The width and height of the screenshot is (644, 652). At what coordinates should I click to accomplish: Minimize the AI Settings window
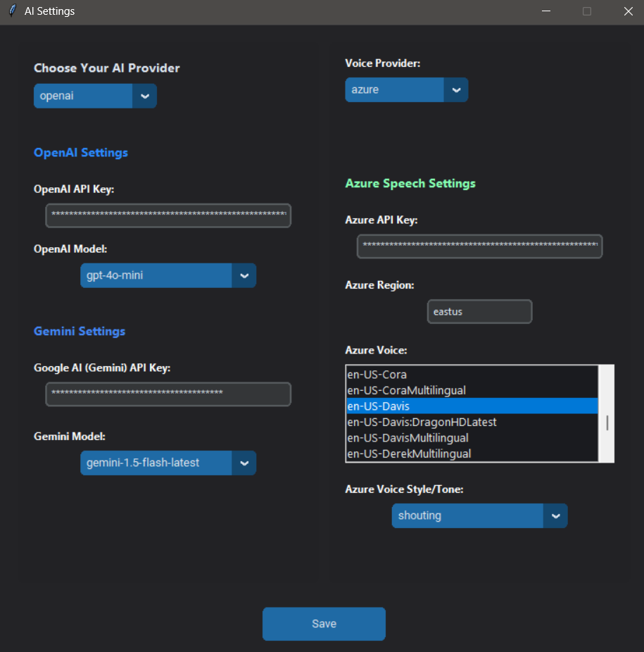click(546, 11)
